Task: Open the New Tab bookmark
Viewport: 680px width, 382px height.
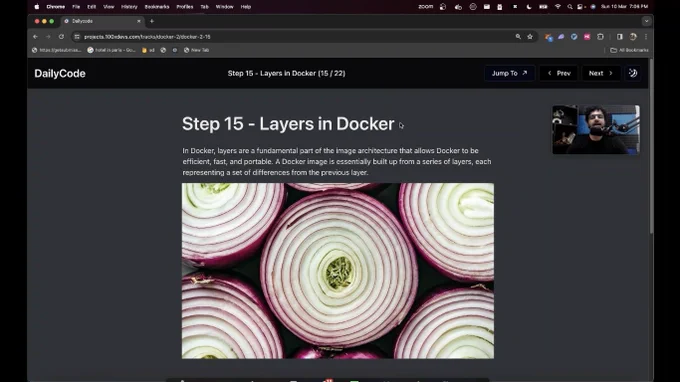Action: 196,50
